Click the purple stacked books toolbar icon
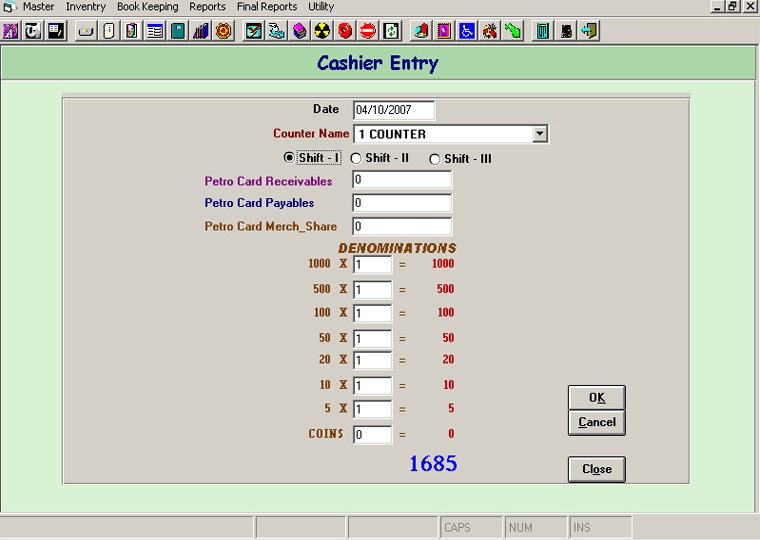The width and height of the screenshot is (760, 540). pyautogui.click(x=300, y=31)
